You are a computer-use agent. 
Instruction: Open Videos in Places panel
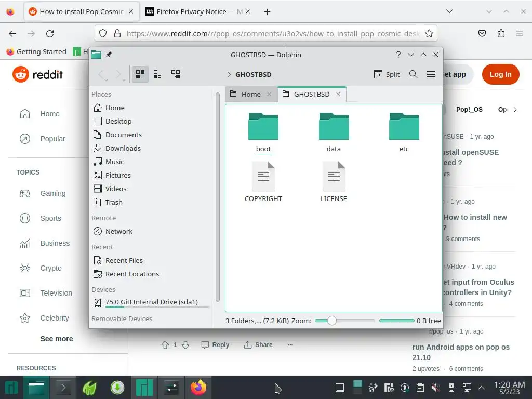(x=151, y=189)
